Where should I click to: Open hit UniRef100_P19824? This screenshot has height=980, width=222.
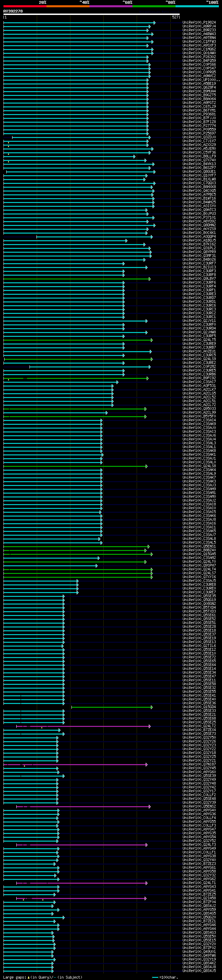click(199, 23)
